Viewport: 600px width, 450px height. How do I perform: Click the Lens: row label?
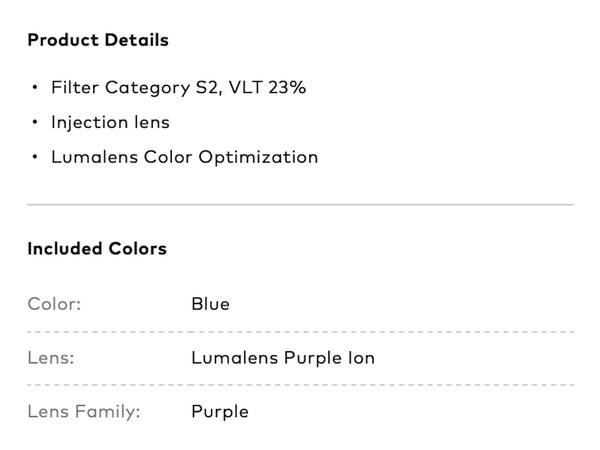click(x=51, y=357)
